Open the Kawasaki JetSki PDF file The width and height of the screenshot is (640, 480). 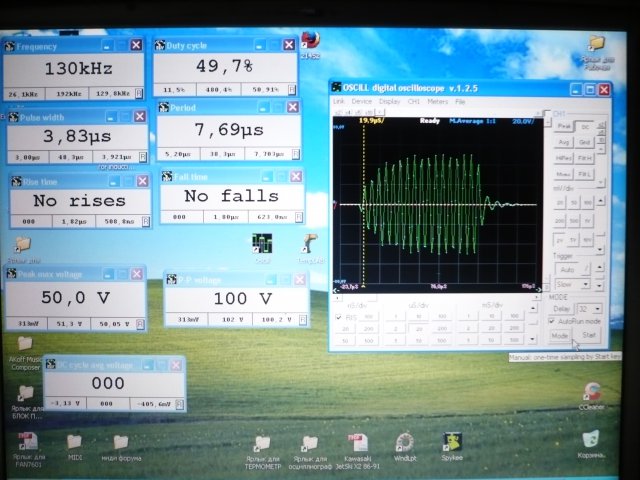click(358, 442)
